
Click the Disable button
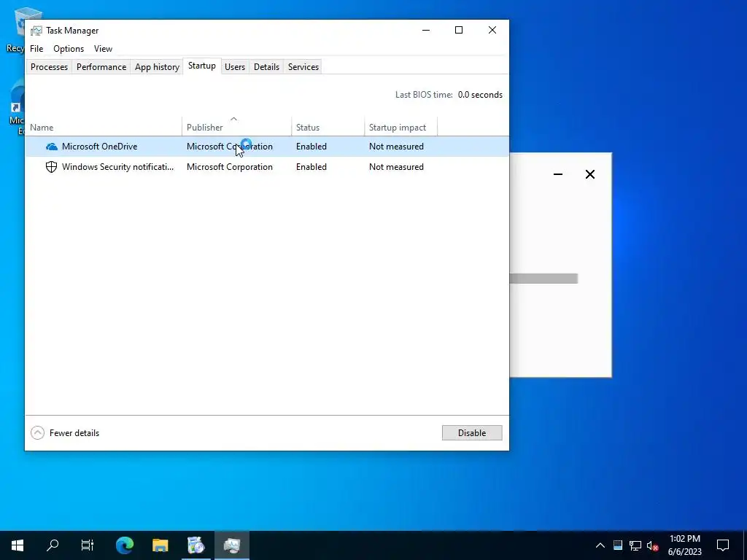(x=472, y=433)
